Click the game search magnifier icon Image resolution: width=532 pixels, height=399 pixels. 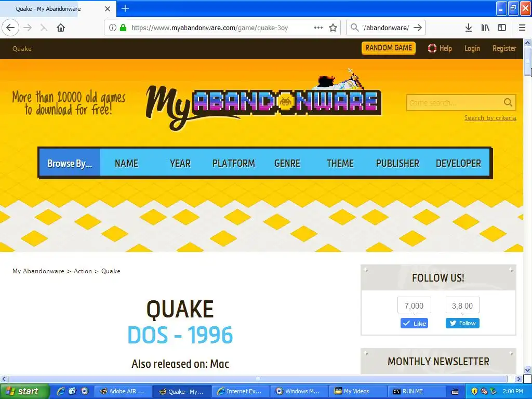(x=508, y=102)
